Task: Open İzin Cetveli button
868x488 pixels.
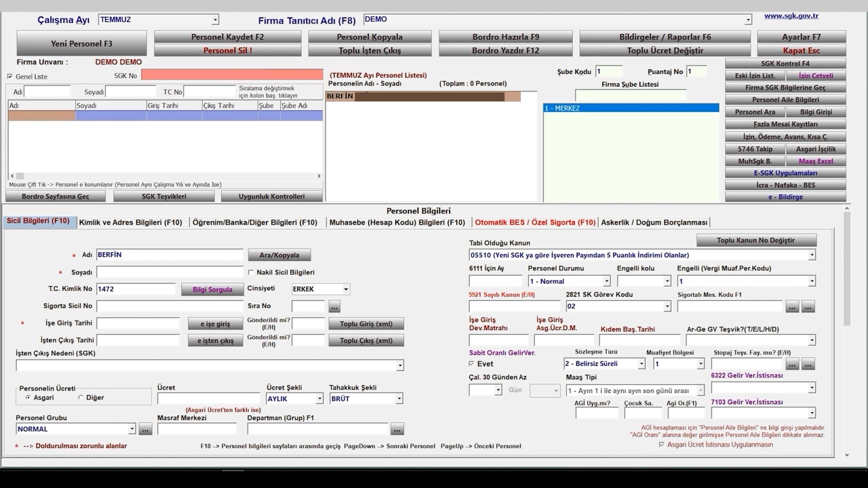Action: (816, 75)
